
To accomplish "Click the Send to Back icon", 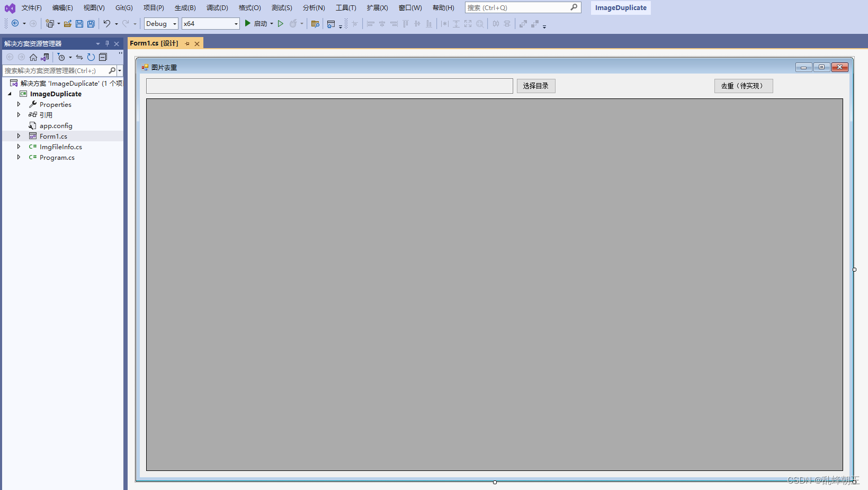I will click(535, 23).
